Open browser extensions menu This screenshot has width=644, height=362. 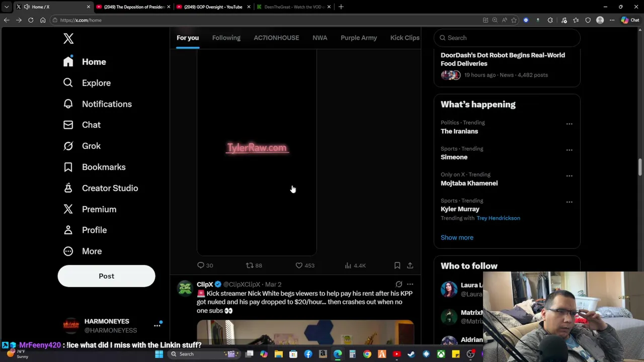click(550, 20)
